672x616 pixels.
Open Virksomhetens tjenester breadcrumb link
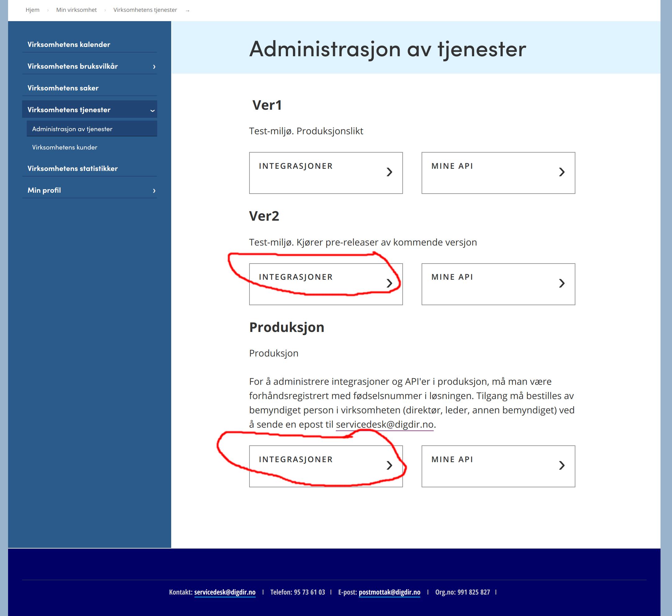tap(145, 10)
